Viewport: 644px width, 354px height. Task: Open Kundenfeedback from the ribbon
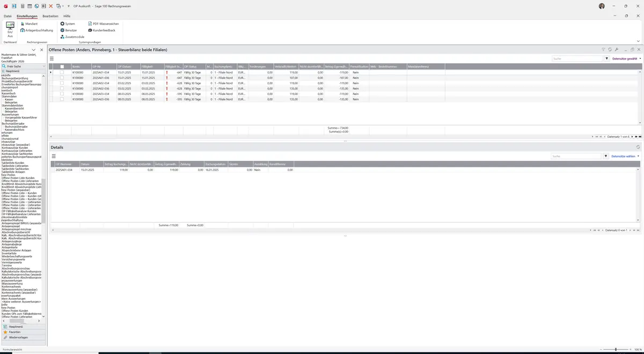click(x=101, y=31)
